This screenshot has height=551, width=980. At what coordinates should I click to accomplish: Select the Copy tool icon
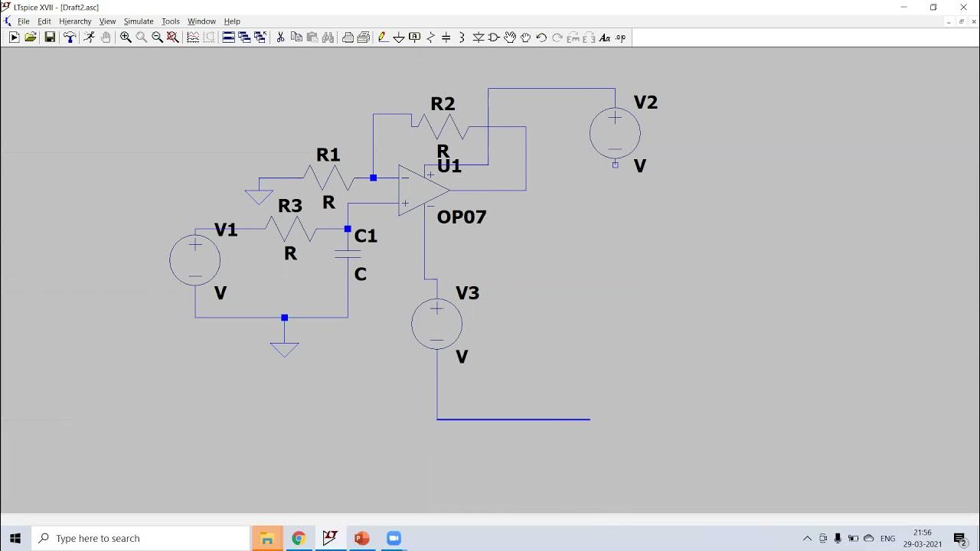296,37
